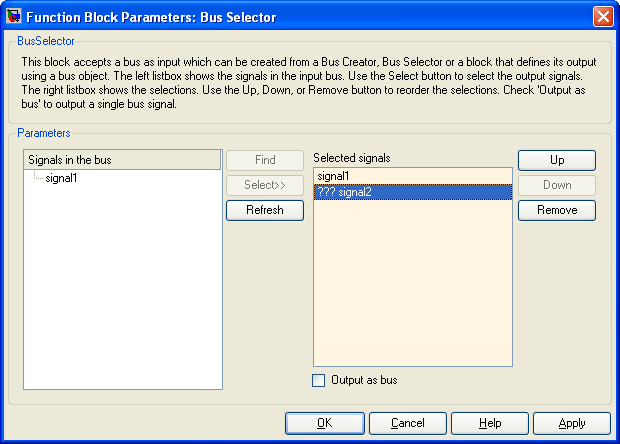Image resolution: width=620 pixels, height=444 pixels.
Task: Click empty area of Selected signals list
Action: coord(413,283)
